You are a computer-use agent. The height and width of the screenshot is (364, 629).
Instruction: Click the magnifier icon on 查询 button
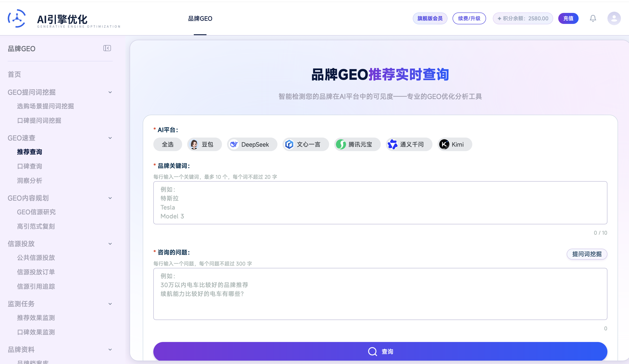coord(372,352)
